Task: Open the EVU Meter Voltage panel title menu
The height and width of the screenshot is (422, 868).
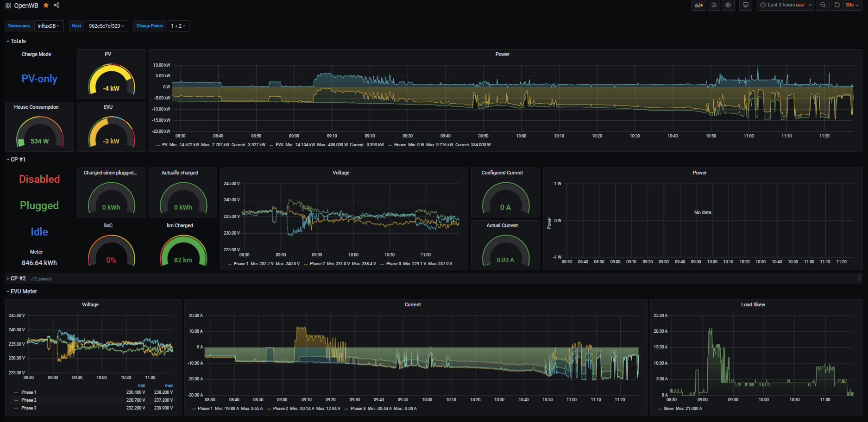Action: [x=90, y=304]
